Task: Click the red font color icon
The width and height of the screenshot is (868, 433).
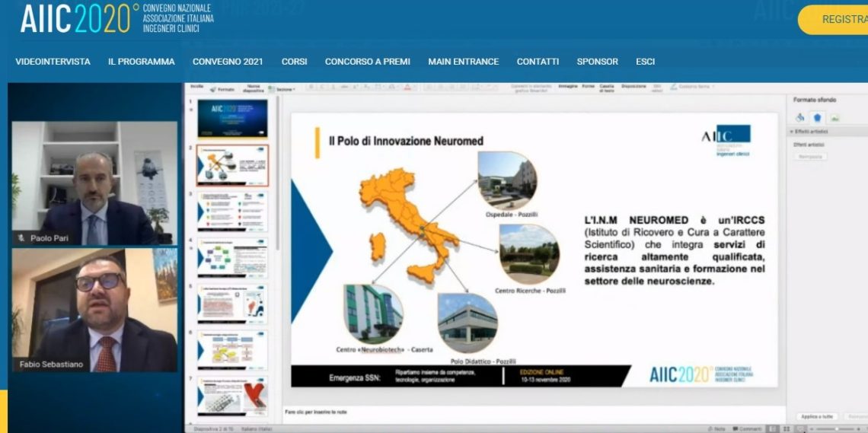Action: (x=407, y=87)
